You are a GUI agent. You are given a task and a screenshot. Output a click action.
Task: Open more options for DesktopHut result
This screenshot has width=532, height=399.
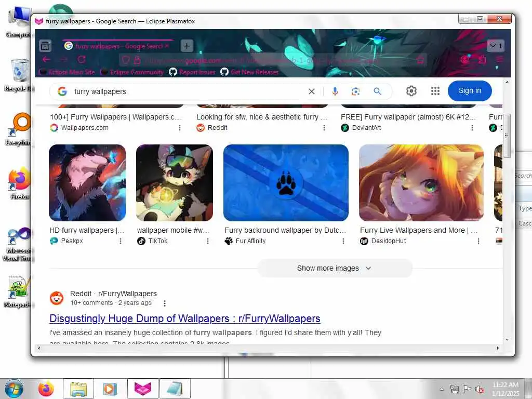478,241
